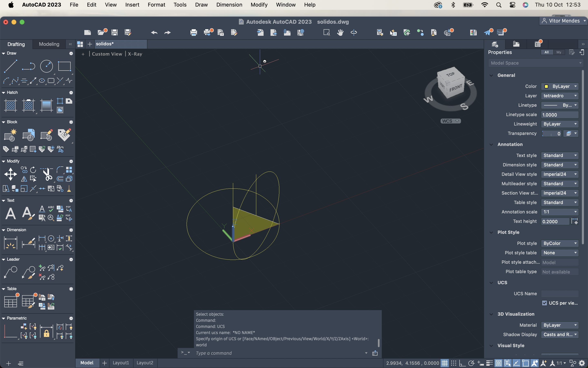
Task: Select the Rotate modify tool
Action: tap(33, 170)
